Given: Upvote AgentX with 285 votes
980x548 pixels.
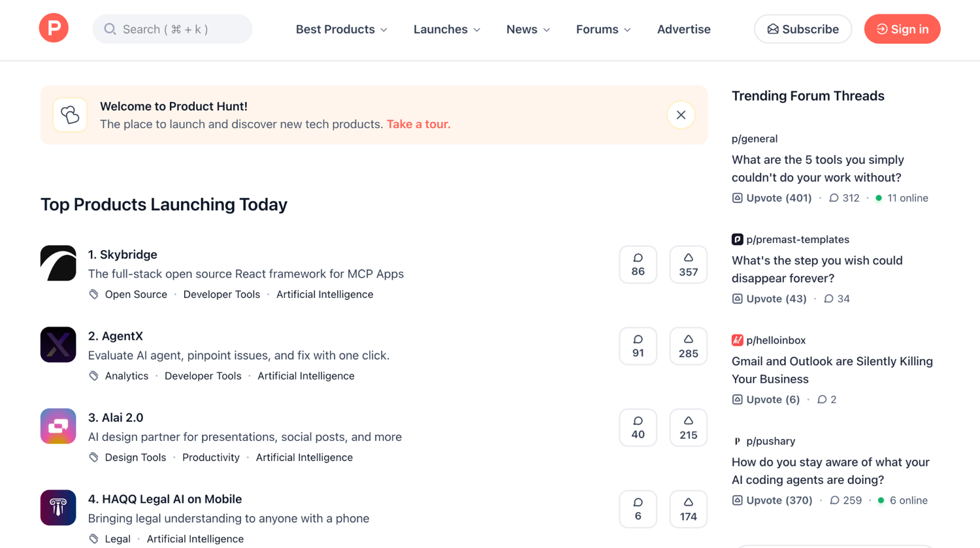Looking at the screenshot, I should [688, 346].
